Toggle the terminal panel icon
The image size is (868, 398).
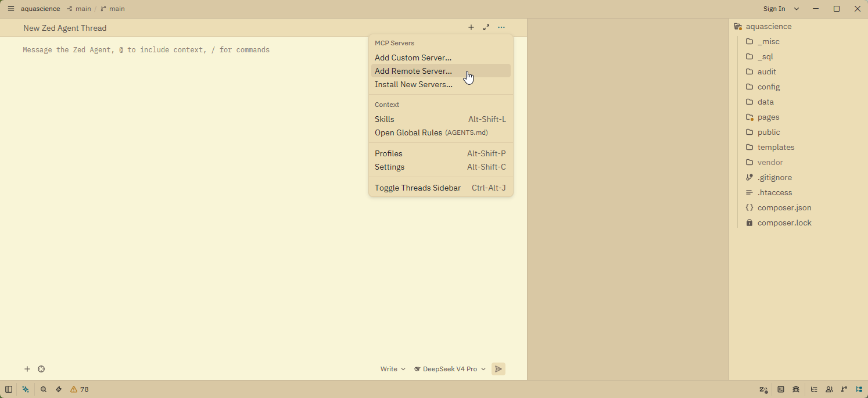click(x=781, y=389)
